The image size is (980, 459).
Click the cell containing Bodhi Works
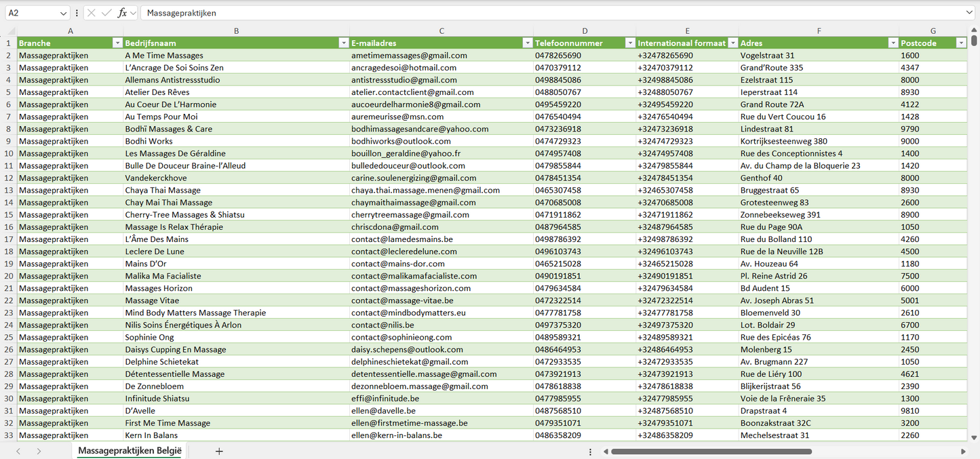[x=149, y=141]
